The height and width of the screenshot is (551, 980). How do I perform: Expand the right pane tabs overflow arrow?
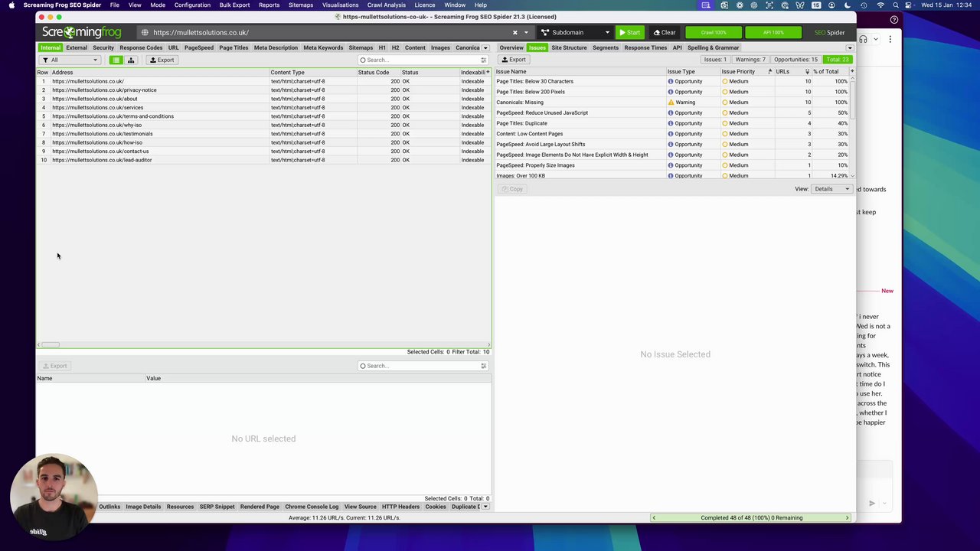[849, 47]
